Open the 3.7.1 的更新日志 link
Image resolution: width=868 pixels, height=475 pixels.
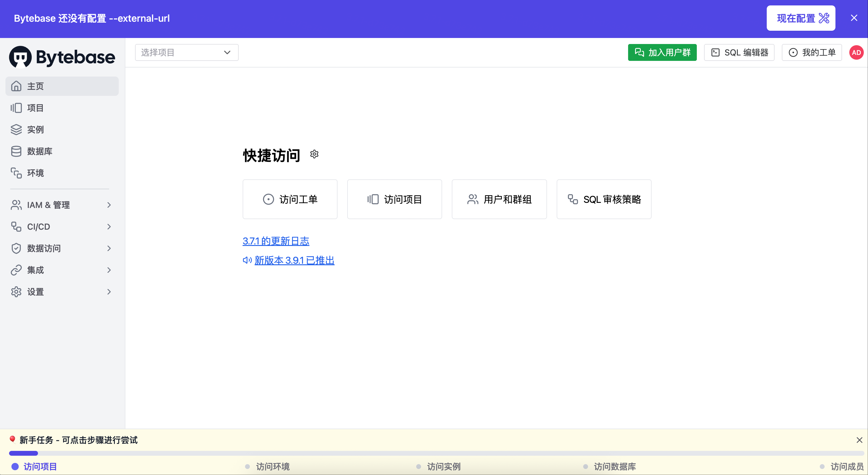(276, 241)
